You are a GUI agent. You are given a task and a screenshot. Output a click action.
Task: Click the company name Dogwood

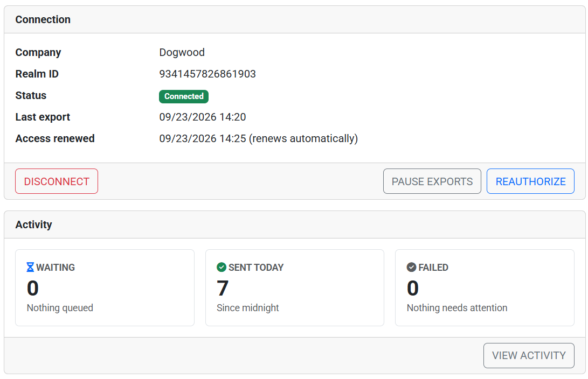(x=182, y=52)
